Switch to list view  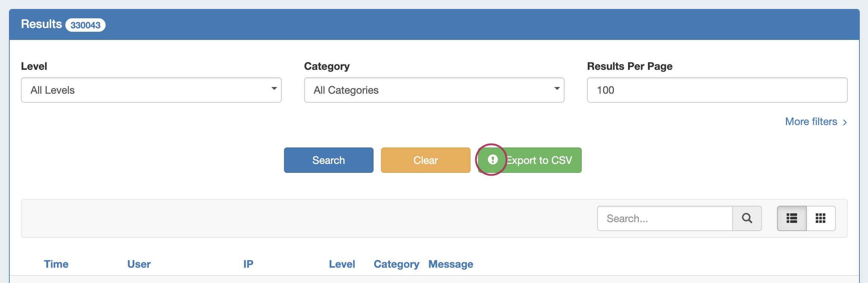point(791,218)
